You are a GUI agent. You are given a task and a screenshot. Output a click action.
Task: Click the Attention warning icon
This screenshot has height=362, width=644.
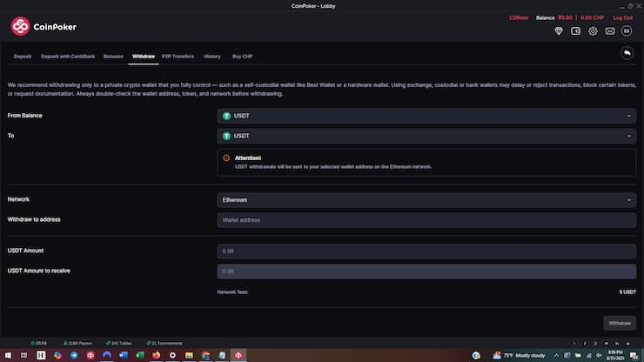[226, 158]
